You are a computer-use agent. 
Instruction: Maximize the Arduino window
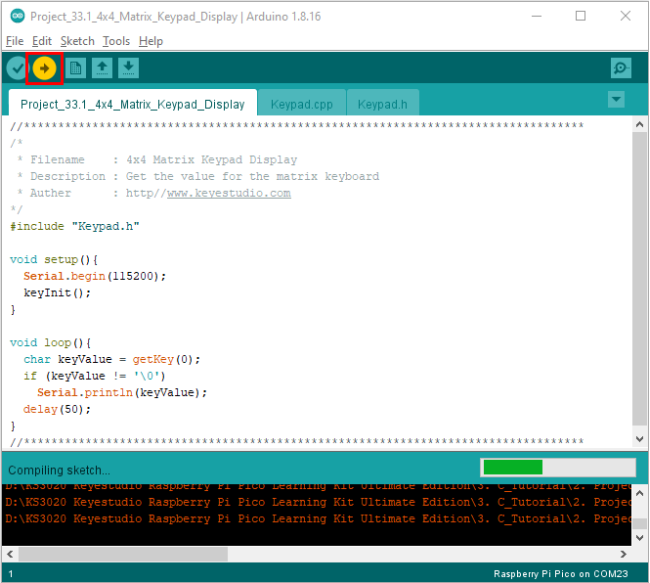point(580,16)
